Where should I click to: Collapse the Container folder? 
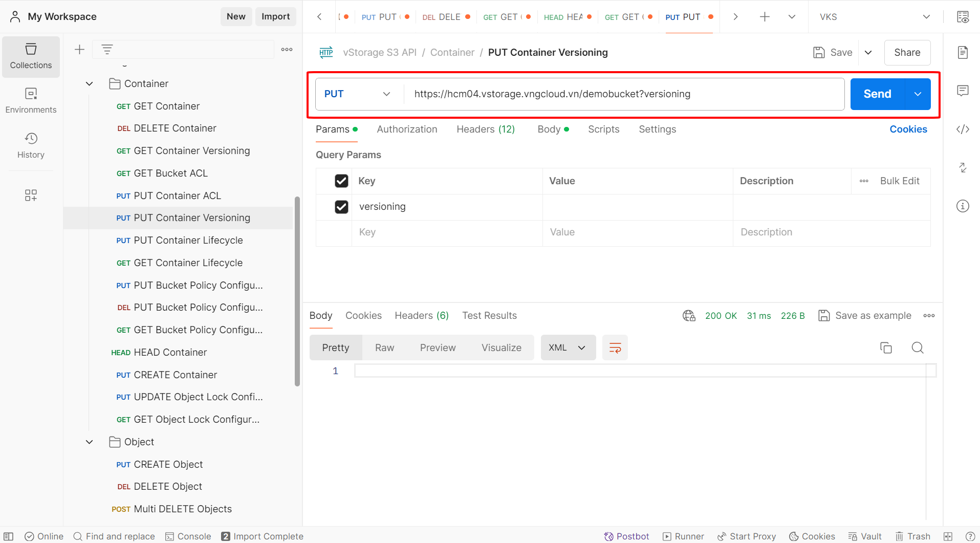90,84
